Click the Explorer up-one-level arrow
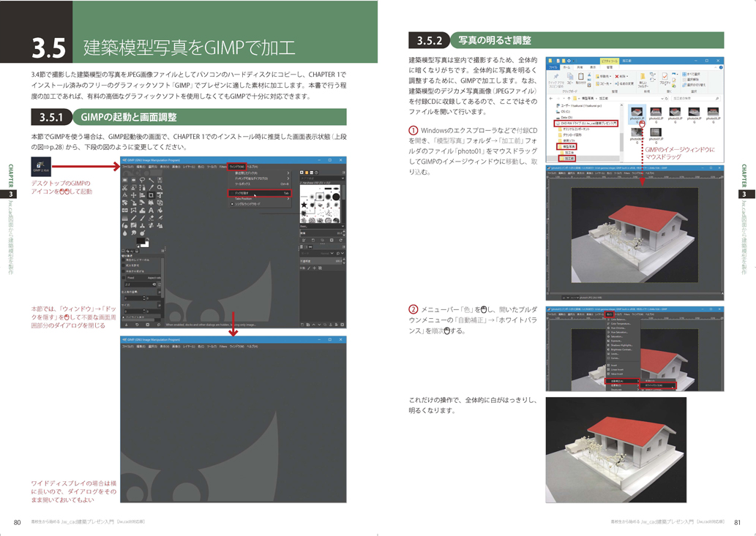Screen dimensions: 756x536 (569, 99)
